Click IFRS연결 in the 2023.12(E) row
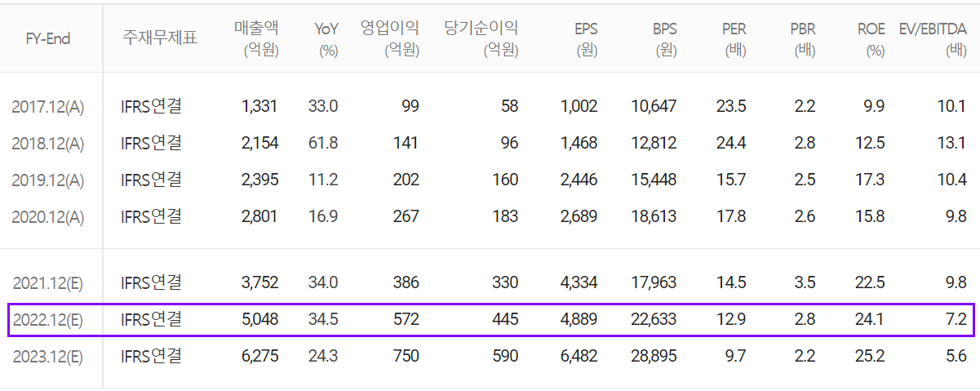The width and height of the screenshot is (980, 391). click(151, 355)
